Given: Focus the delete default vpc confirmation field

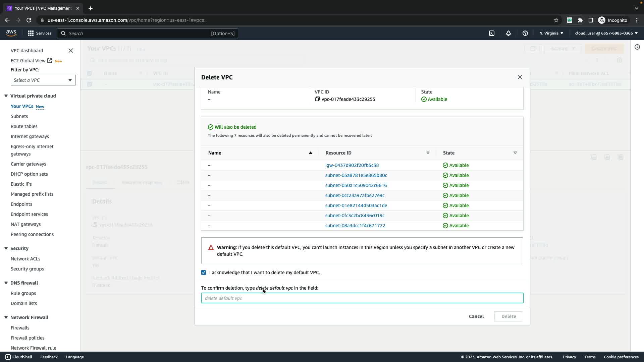Looking at the screenshot, I should (362, 298).
